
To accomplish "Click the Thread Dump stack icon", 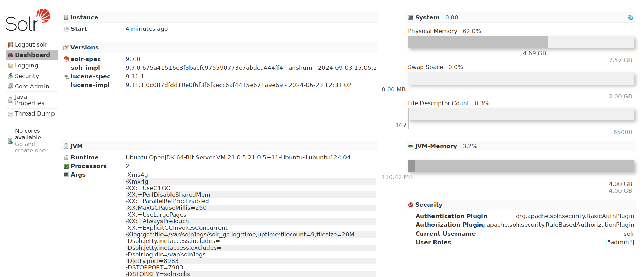I will pos(10,113).
